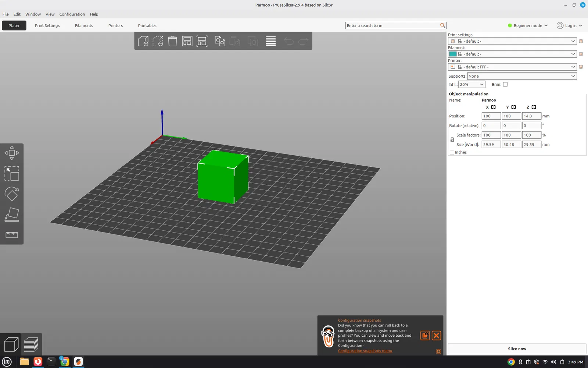Open Chrome from the taskbar
The width and height of the screenshot is (588, 368).
(65, 362)
